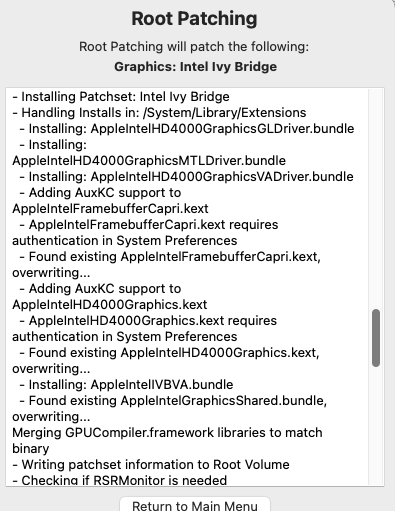Click the log scrollbar thumb

tap(376, 338)
